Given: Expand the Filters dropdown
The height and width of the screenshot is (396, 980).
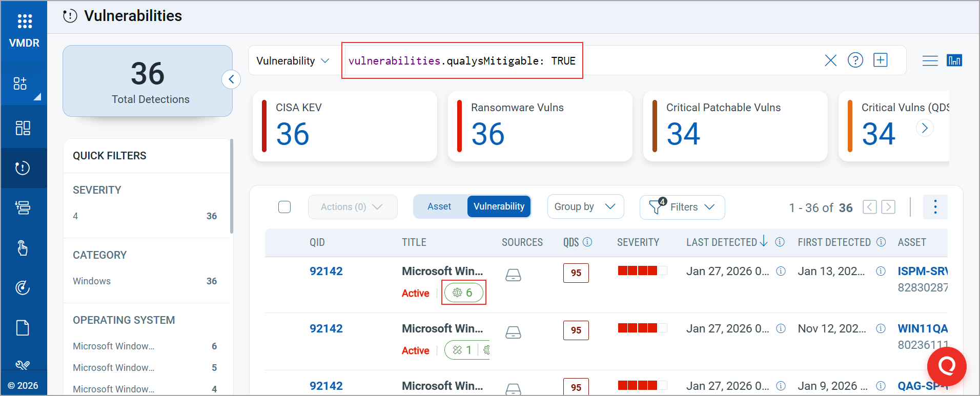Looking at the screenshot, I should tap(682, 207).
